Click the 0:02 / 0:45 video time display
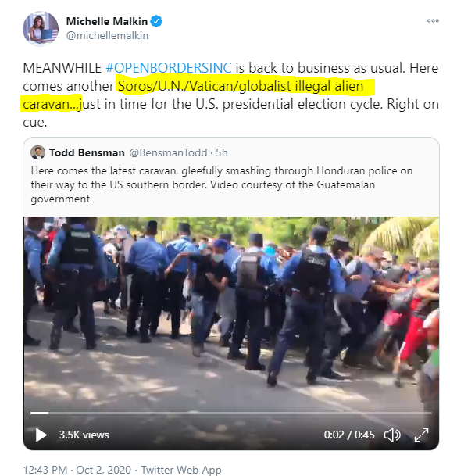This screenshot has height=476, width=450. pyautogui.click(x=349, y=435)
